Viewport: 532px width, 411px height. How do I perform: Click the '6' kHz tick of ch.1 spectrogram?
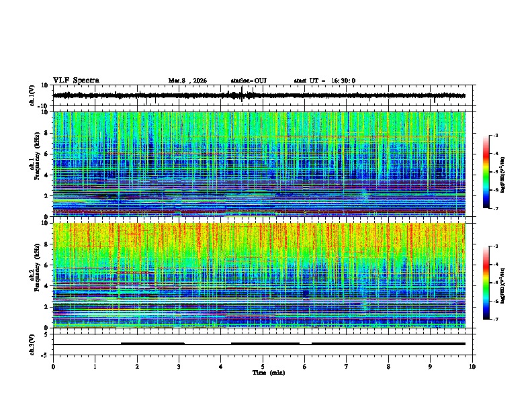click(x=47, y=154)
